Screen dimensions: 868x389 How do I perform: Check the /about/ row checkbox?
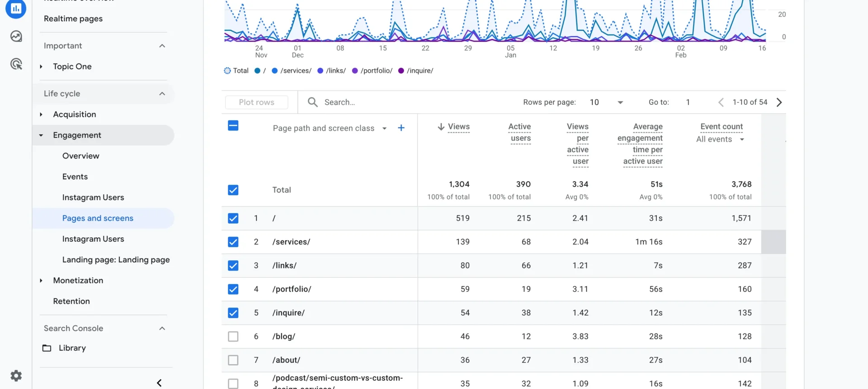(x=233, y=360)
